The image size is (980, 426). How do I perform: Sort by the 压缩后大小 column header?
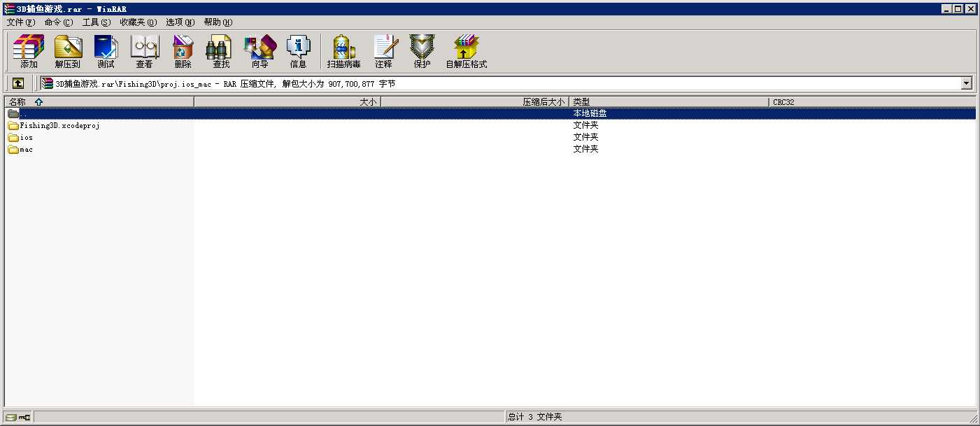pos(475,102)
